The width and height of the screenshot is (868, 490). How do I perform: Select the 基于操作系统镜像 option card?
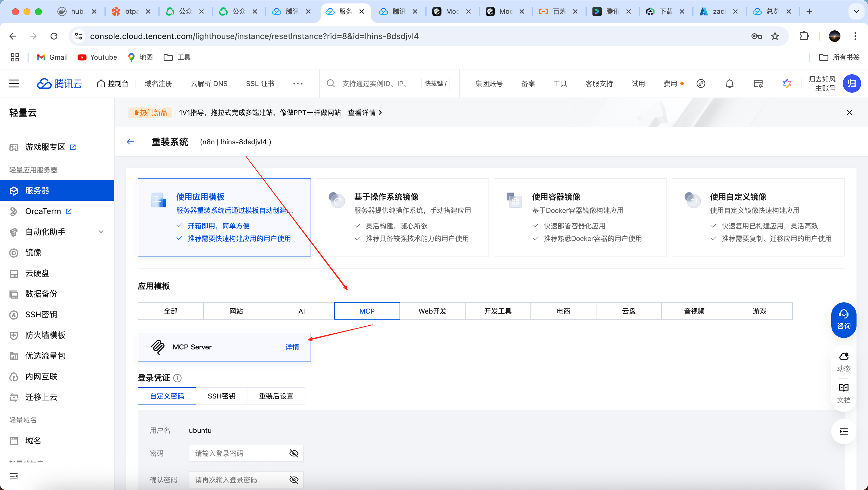(x=402, y=217)
